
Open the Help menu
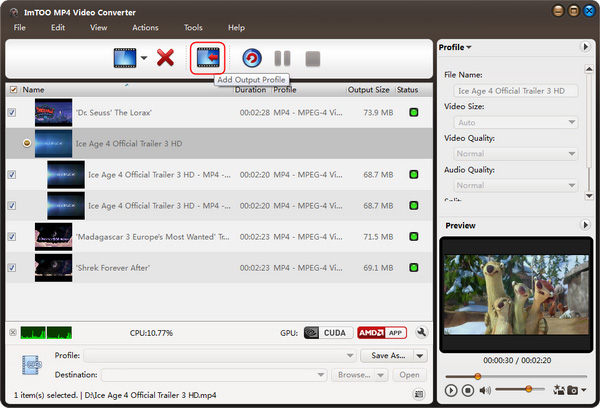click(236, 28)
